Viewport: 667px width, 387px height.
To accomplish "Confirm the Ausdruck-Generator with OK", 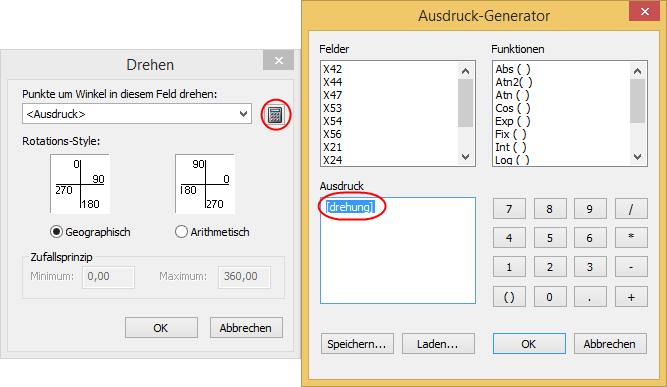I will click(x=529, y=344).
